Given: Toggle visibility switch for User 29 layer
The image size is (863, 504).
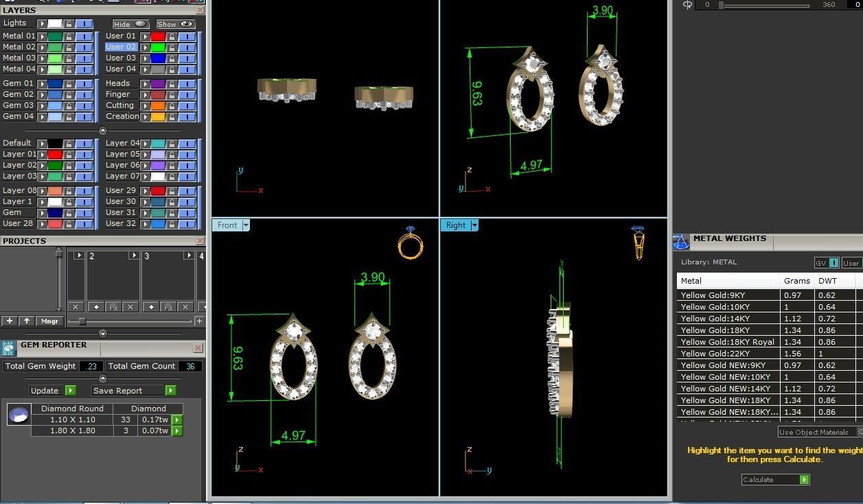Looking at the screenshot, I should (187, 191).
